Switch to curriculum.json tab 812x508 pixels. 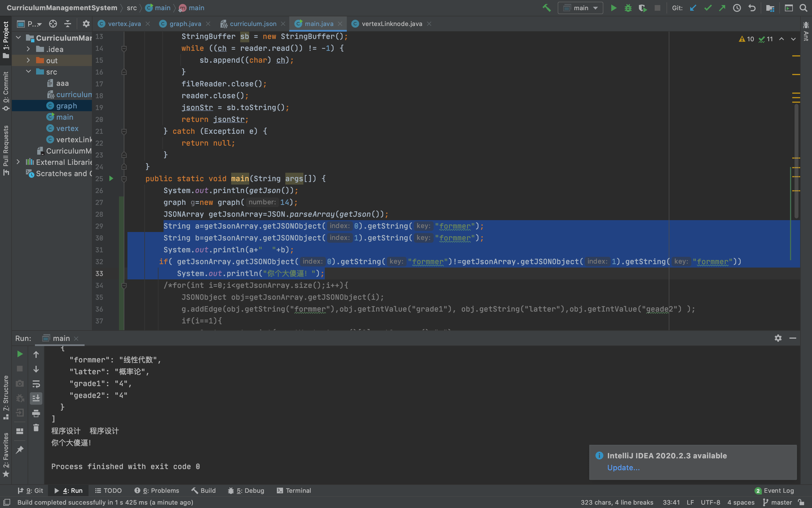tap(252, 23)
